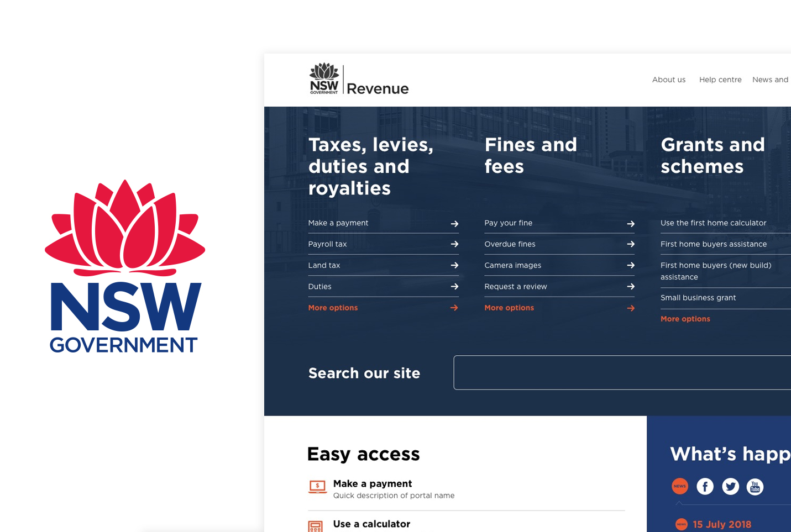The image size is (791, 532).
Task: Click the Overdue fines arrow icon
Action: [631, 244]
